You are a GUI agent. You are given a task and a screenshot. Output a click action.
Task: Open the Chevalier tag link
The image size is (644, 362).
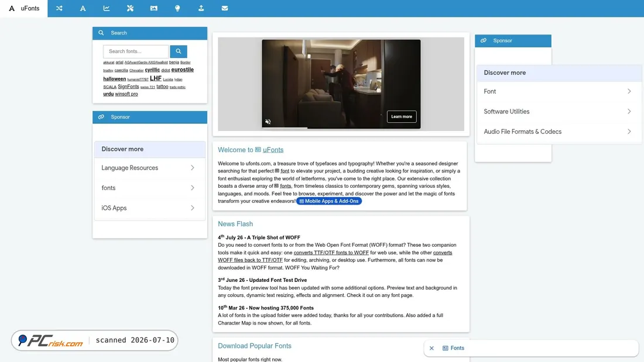click(x=136, y=71)
